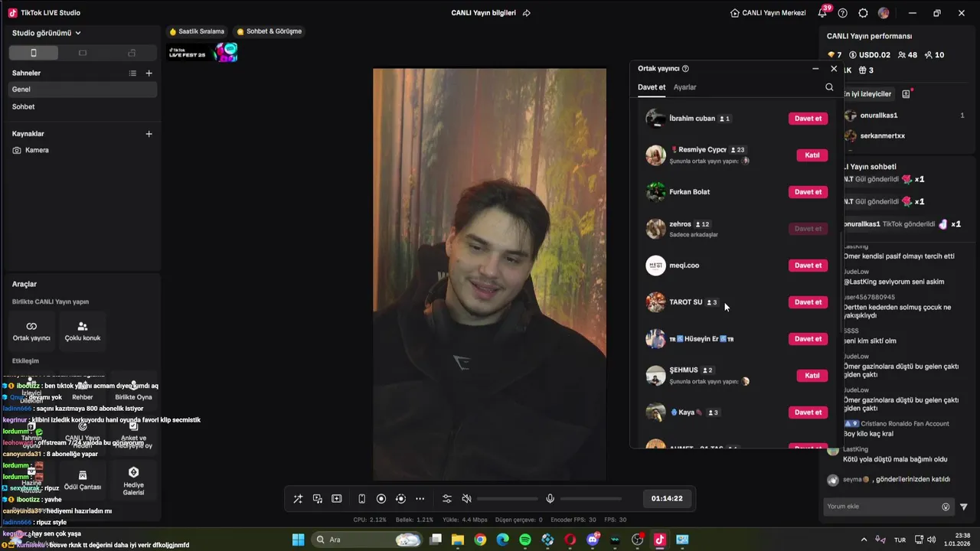Open the scene list icon beside Sahneler
This screenshot has width=980, height=551.
pos(132,73)
